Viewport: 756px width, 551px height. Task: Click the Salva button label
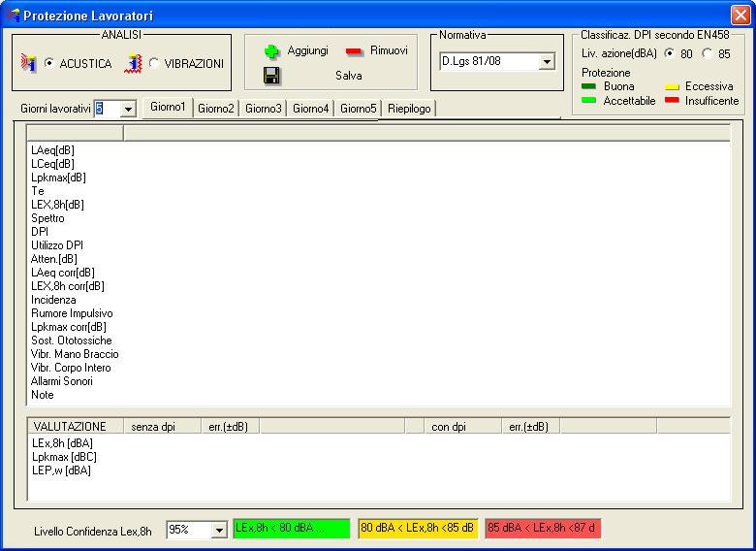[x=349, y=76]
